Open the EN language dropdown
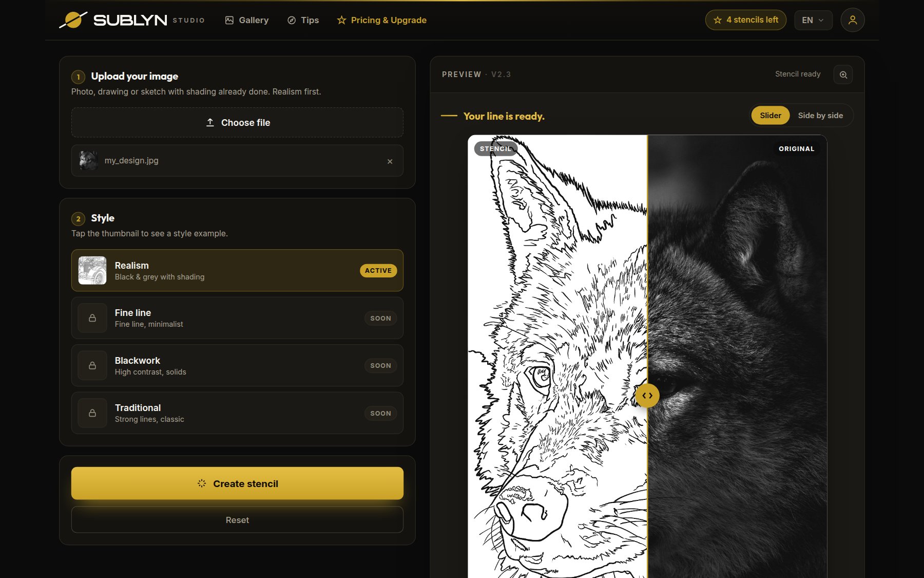Screen dimensions: 924x578 (813, 20)
